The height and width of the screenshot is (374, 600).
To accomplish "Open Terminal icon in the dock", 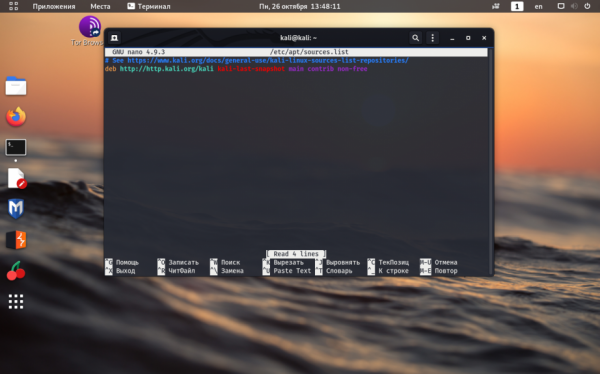I will [16, 147].
